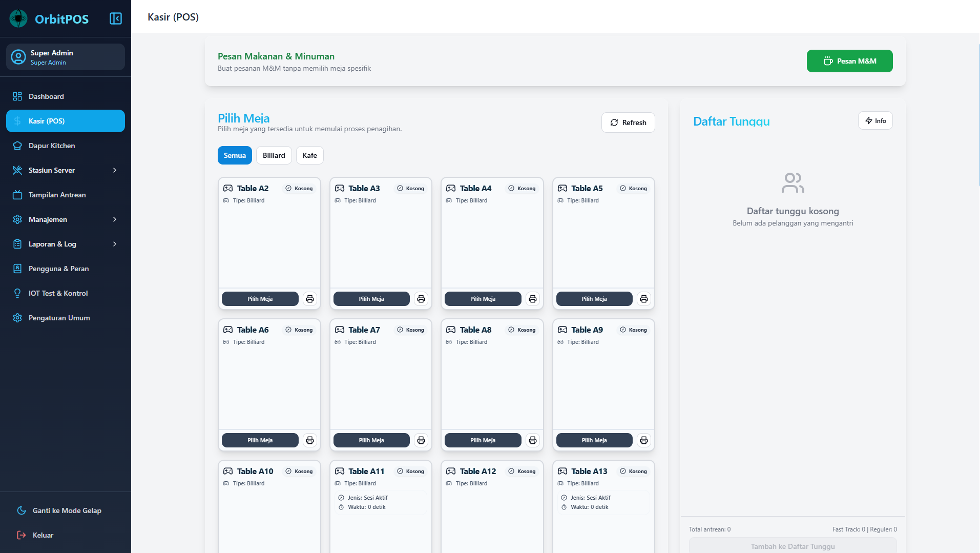Screen dimensions: 980x553
Task: Click the printer icon on Table A8
Action: (x=533, y=440)
